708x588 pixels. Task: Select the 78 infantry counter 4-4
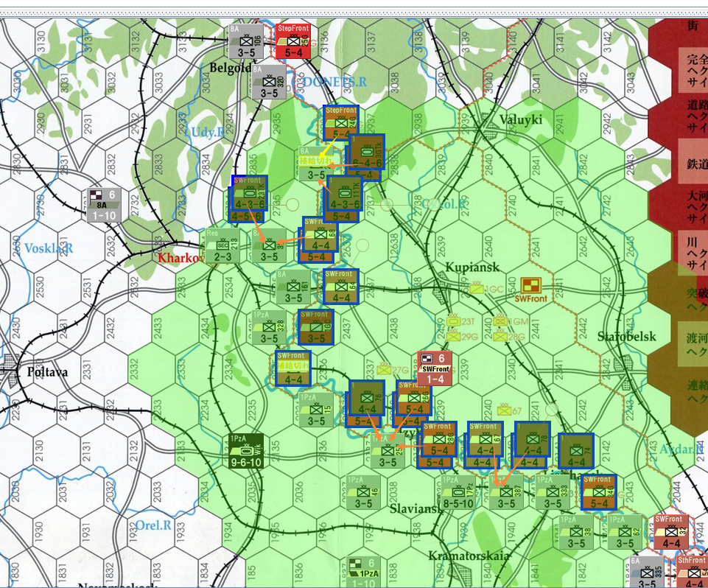[533, 439]
